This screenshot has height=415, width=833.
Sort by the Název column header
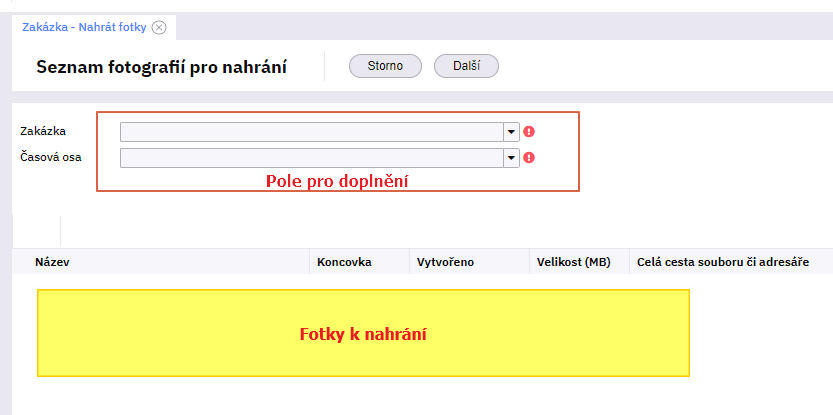(x=52, y=262)
